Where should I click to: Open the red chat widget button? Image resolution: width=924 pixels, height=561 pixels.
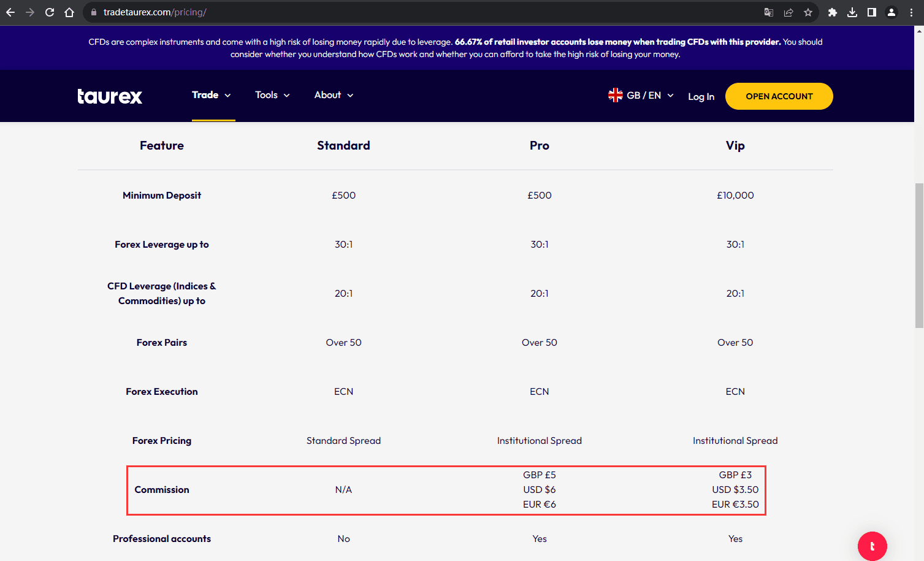tap(872, 546)
